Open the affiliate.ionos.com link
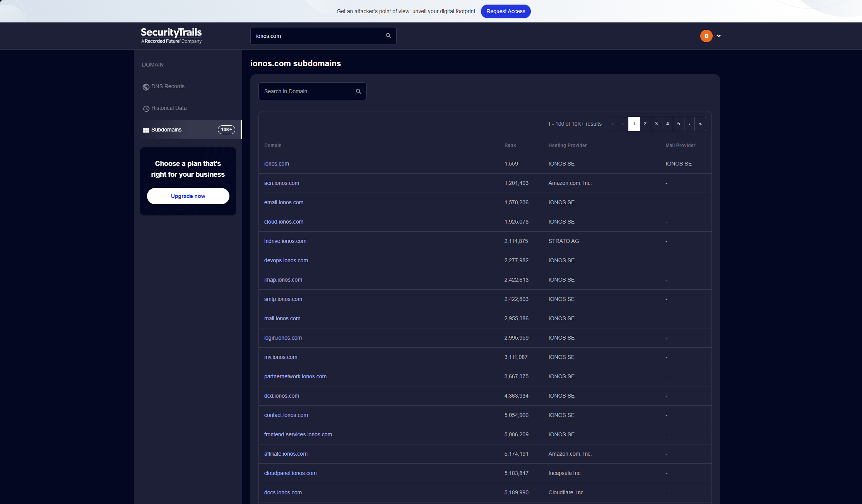 click(x=286, y=454)
